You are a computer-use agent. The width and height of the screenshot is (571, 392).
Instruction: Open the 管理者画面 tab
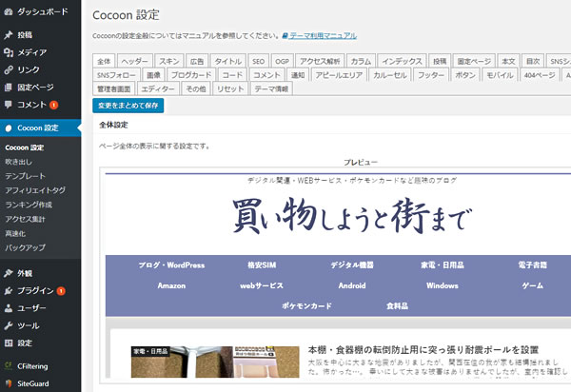coord(114,88)
